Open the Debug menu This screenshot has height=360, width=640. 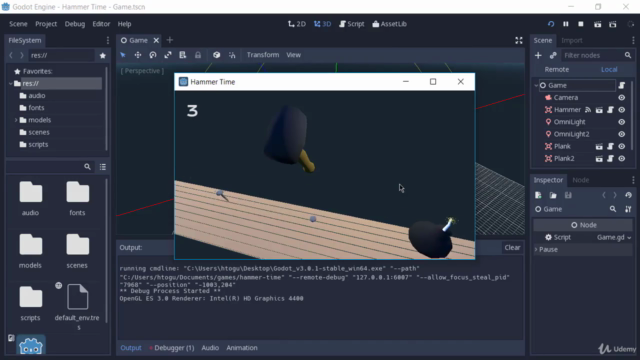(x=75, y=24)
